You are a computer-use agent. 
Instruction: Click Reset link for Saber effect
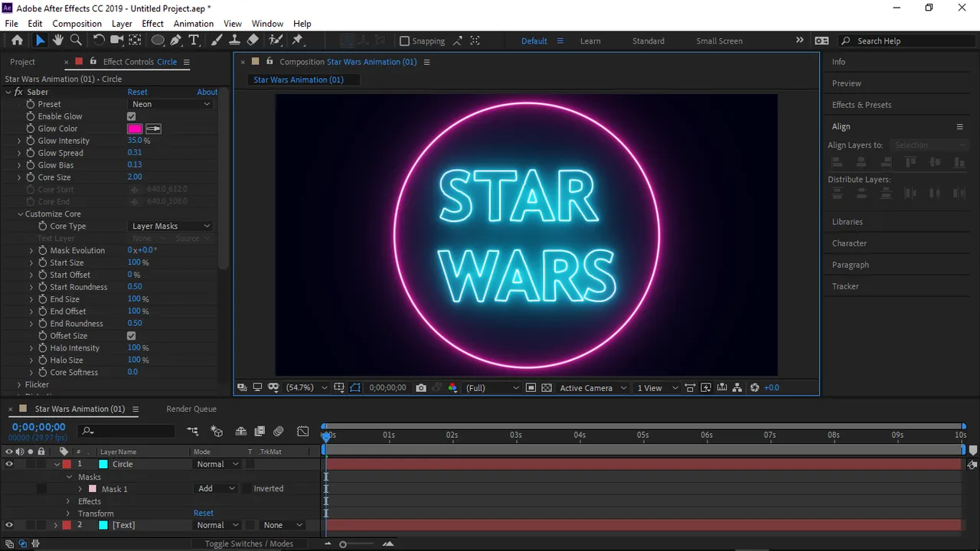[x=137, y=92]
